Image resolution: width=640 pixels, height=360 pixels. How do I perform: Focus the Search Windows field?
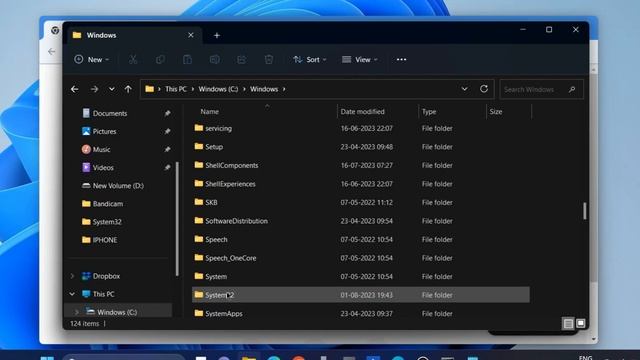point(541,89)
